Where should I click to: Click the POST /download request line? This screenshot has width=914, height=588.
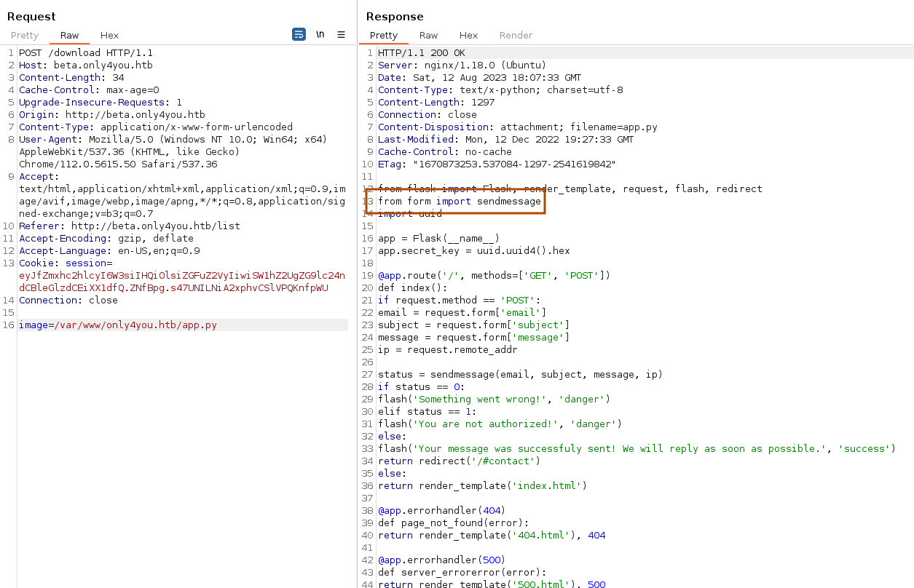pos(86,53)
